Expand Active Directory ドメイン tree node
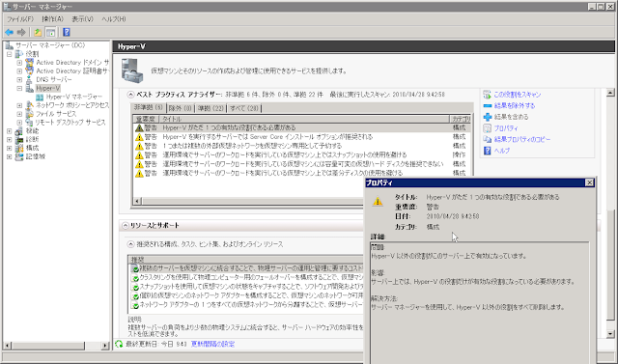 tap(19, 63)
